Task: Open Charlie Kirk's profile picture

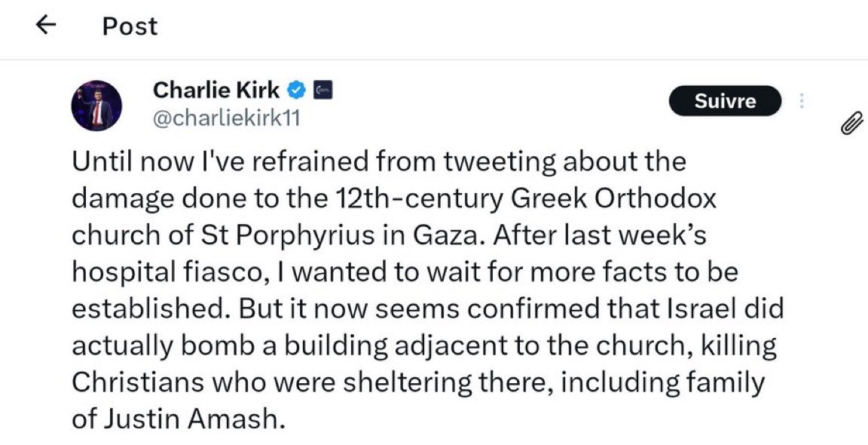Action: coord(96,106)
